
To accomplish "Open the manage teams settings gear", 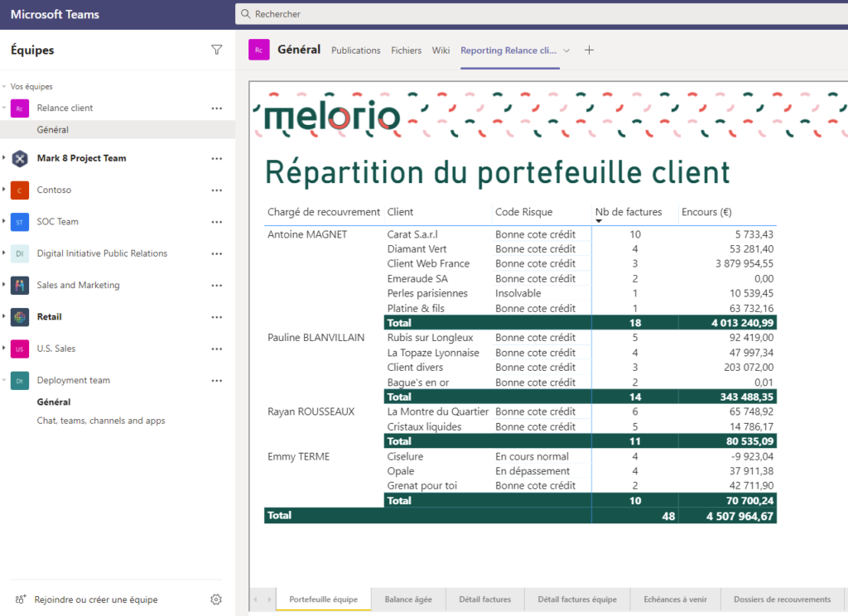I will (x=216, y=599).
